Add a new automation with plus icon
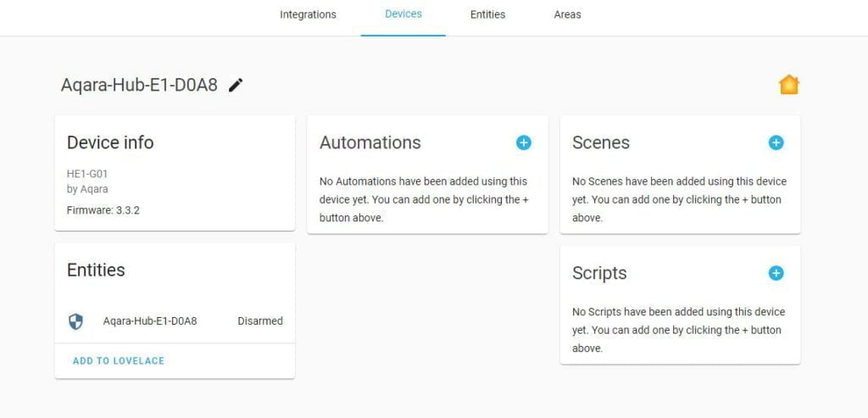 (523, 142)
